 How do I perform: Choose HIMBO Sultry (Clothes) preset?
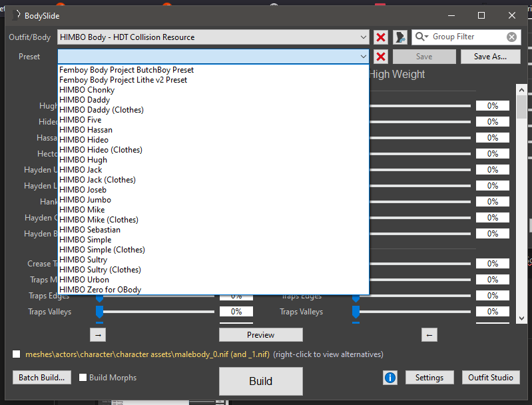click(214, 270)
